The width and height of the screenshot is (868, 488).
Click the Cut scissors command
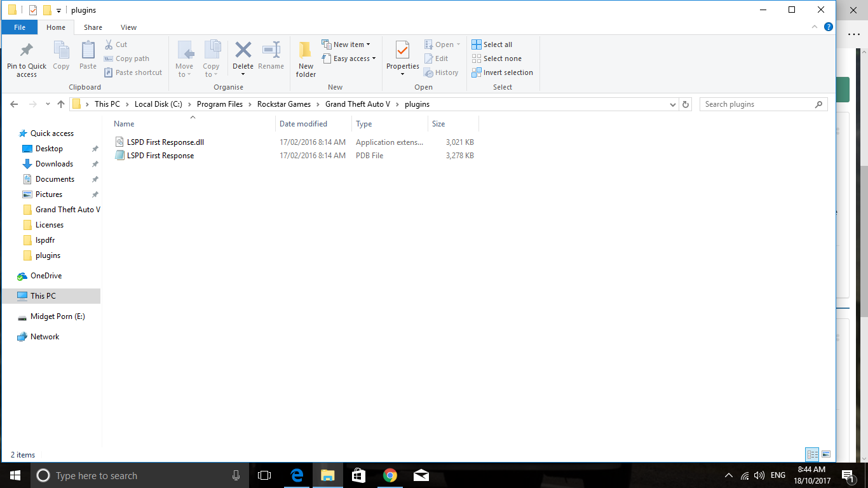[x=116, y=44]
